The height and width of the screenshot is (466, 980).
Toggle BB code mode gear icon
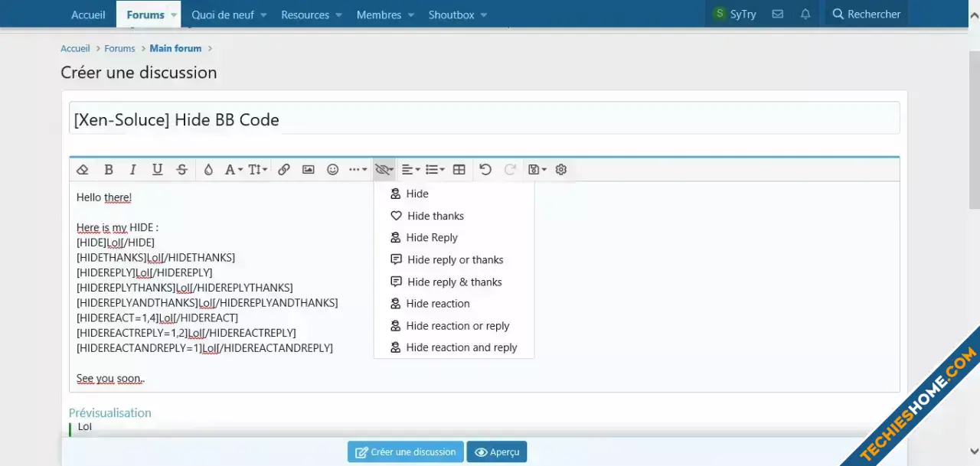point(561,170)
